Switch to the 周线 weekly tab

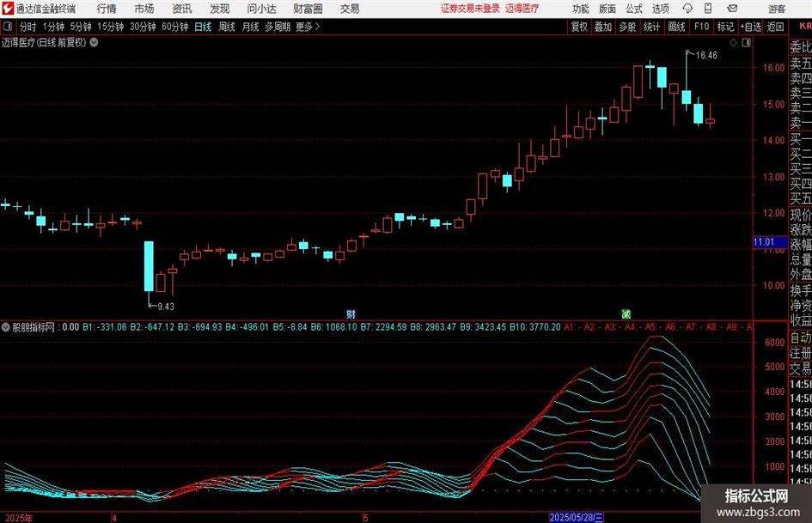(227, 27)
